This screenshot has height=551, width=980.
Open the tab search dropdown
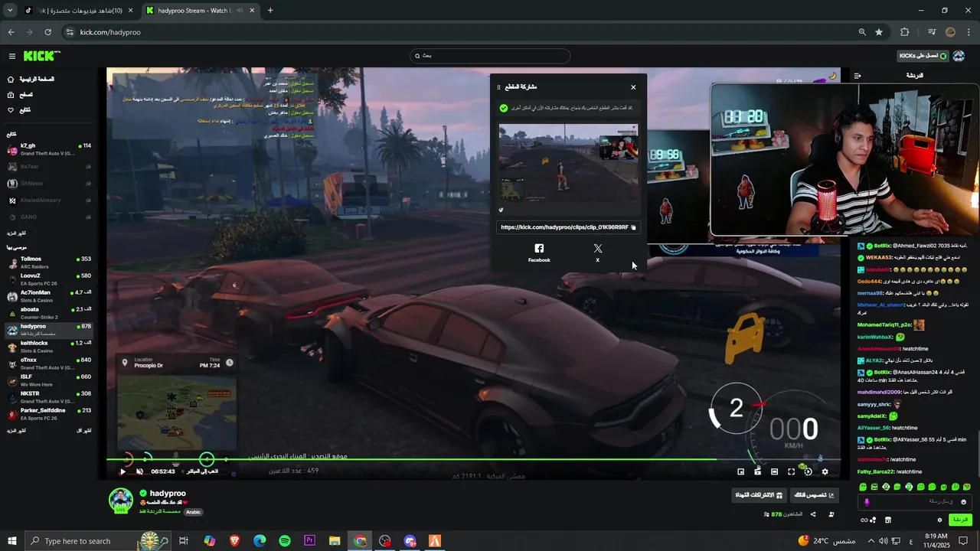pos(10,11)
